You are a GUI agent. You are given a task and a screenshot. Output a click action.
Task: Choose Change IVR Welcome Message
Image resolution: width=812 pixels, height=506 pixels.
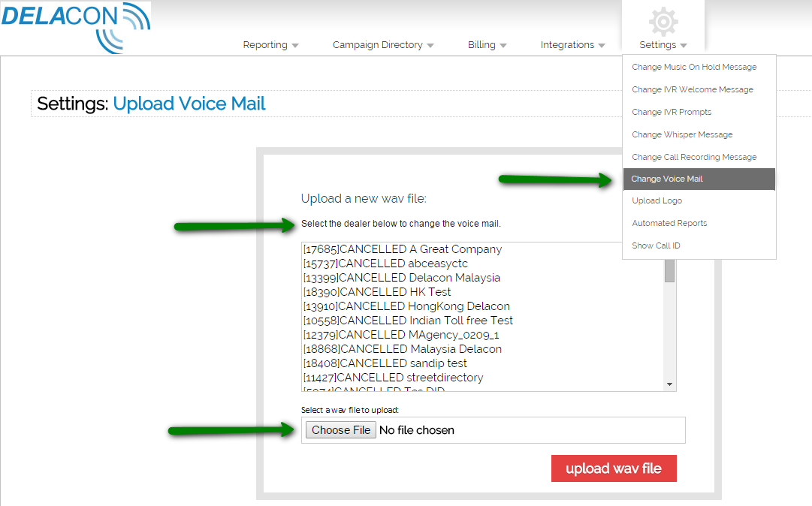coord(699,89)
